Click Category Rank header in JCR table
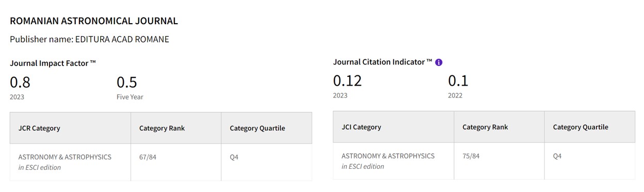The width and height of the screenshot is (644, 192). click(162, 128)
